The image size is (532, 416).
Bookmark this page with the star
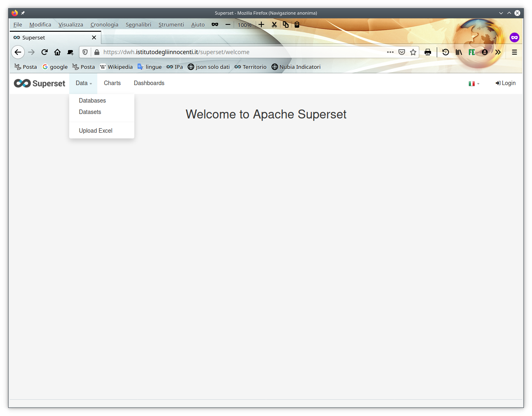pyautogui.click(x=413, y=52)
